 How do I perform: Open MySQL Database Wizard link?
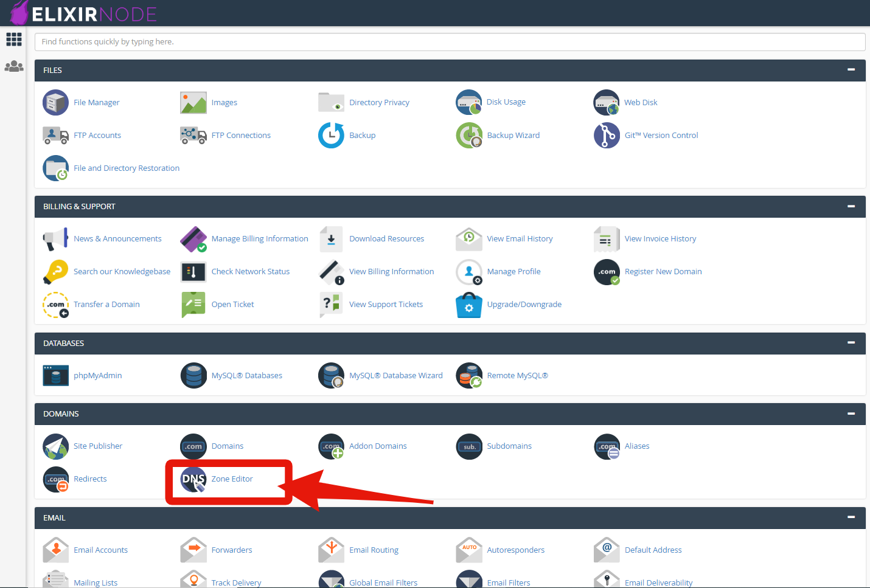tap(396, 376)
